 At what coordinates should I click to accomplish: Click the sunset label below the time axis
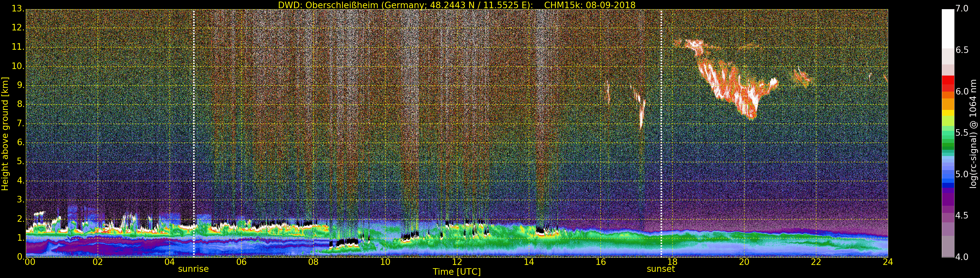(661, 269)
